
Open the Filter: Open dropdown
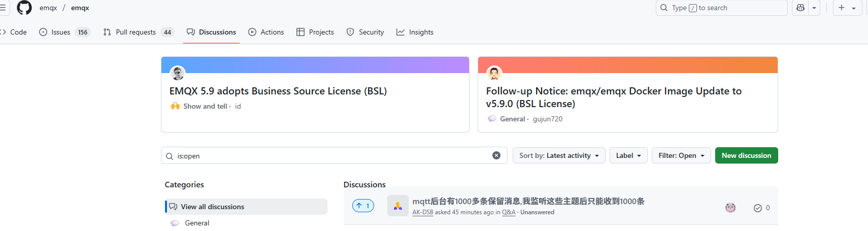point(681,155)
